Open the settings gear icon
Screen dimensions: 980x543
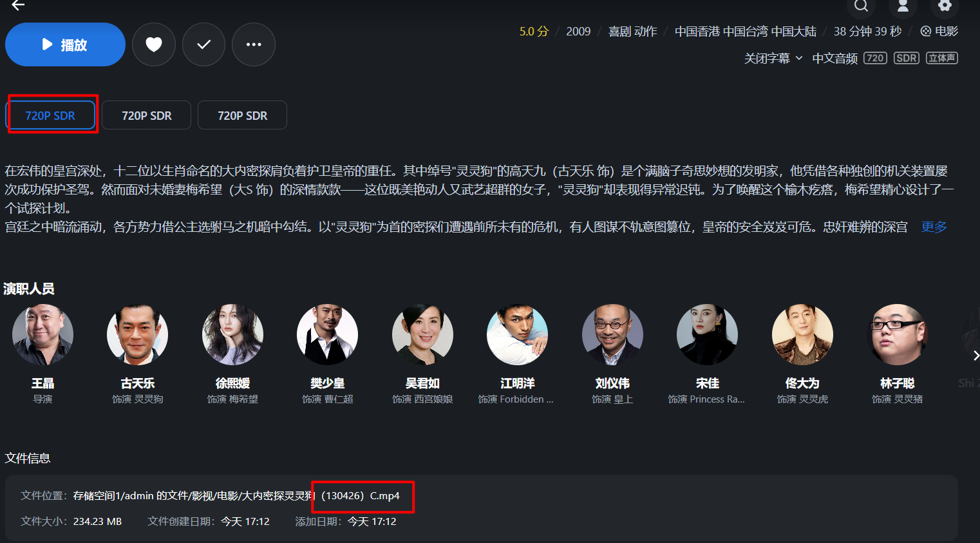point(945,6)
